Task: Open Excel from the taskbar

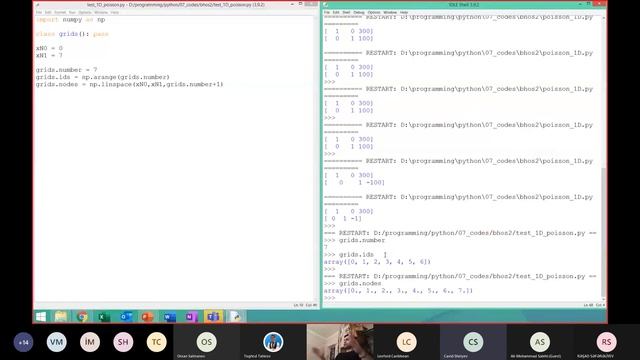Action: point(104,317)
